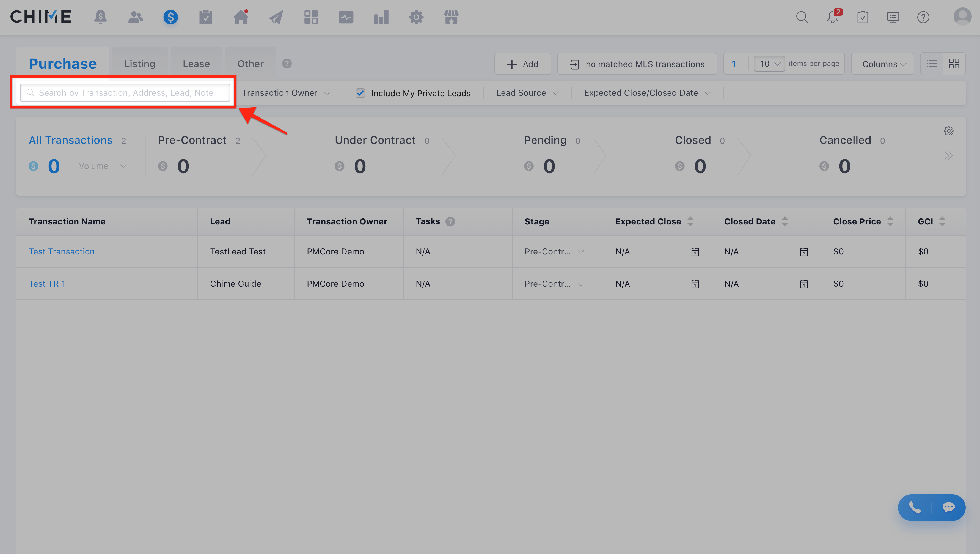
Task: Click the Tasks column help icon
Action: point(450,221)
